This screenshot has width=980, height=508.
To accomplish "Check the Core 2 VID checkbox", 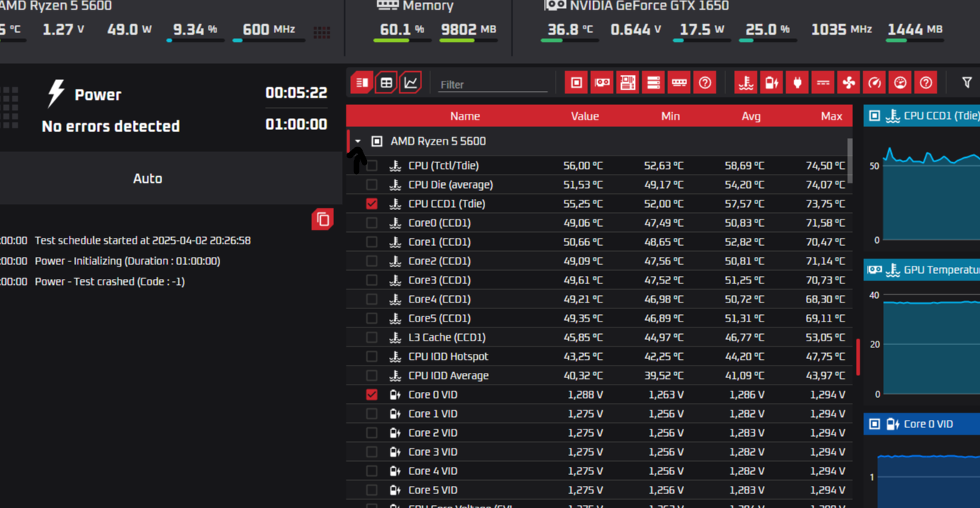I will [372, 433].
